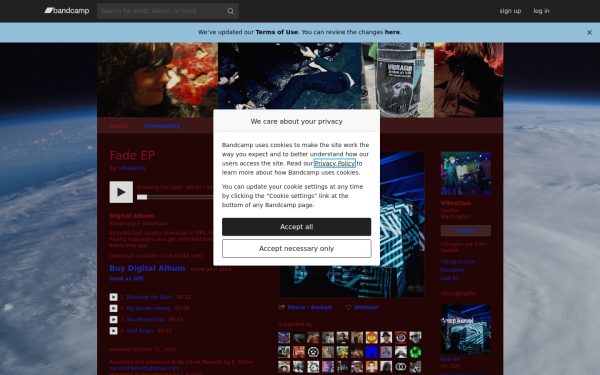The image size is (600, 375).
Task: Open the Breaking the Spell track title link
Action: point(149,297)
